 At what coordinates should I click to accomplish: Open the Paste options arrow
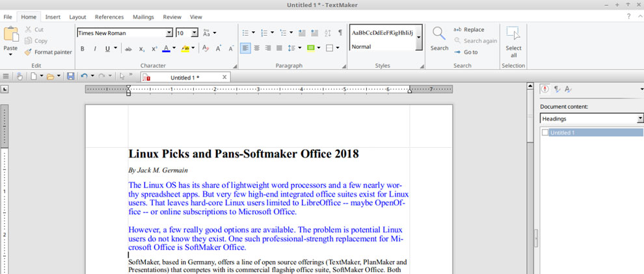pyautogui.click(x=10, y=54)
